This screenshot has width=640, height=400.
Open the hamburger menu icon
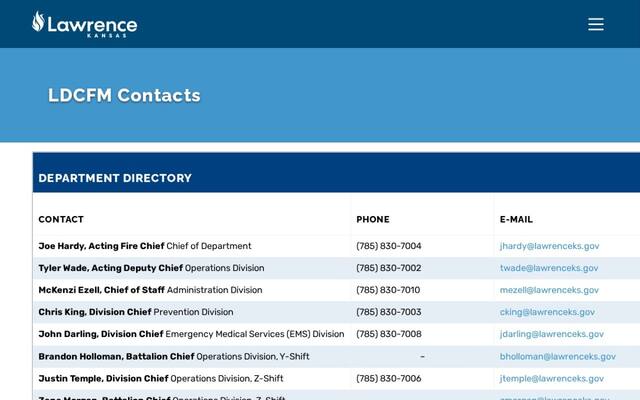pyautogui.click(x=596, y=24)
